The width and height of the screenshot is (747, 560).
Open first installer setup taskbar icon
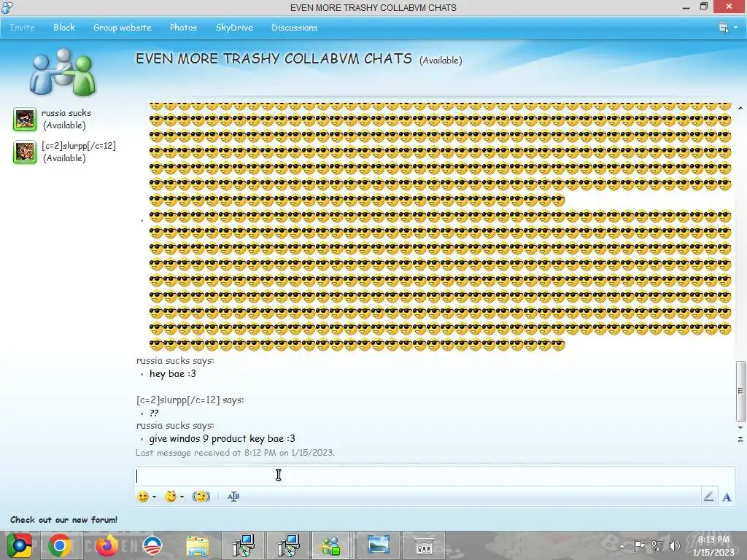(243, 545)
